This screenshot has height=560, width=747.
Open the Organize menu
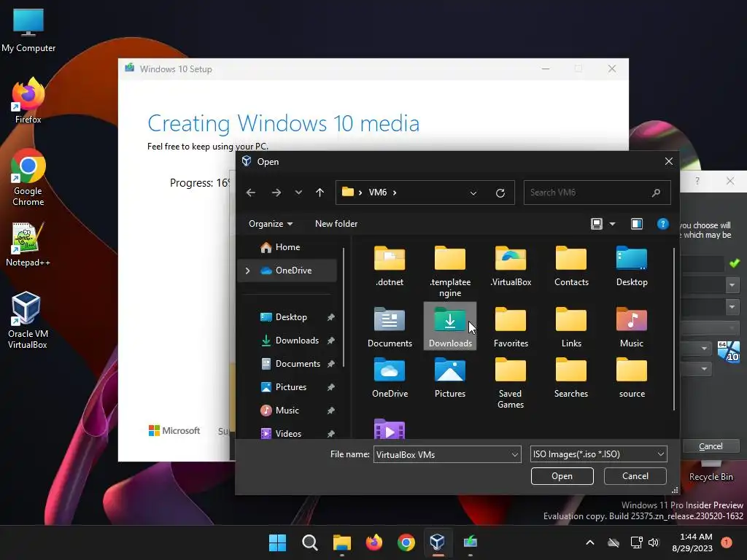(x=270, y=224)
